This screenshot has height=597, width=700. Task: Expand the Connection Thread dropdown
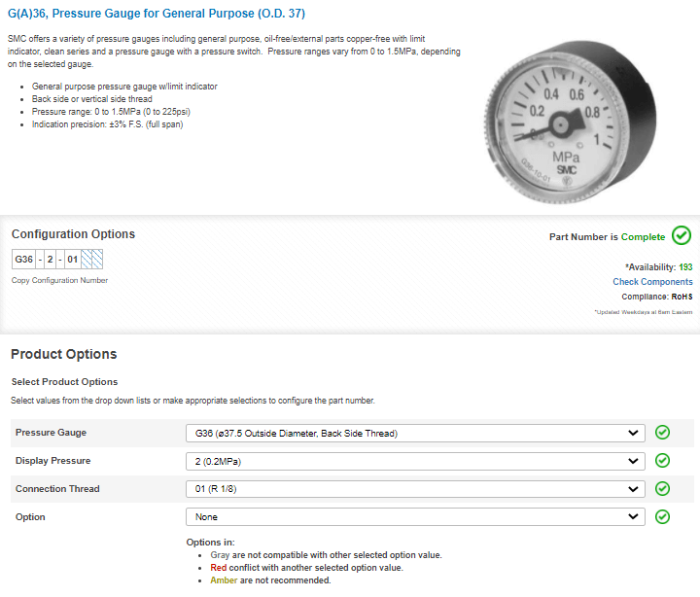(415, 489)
